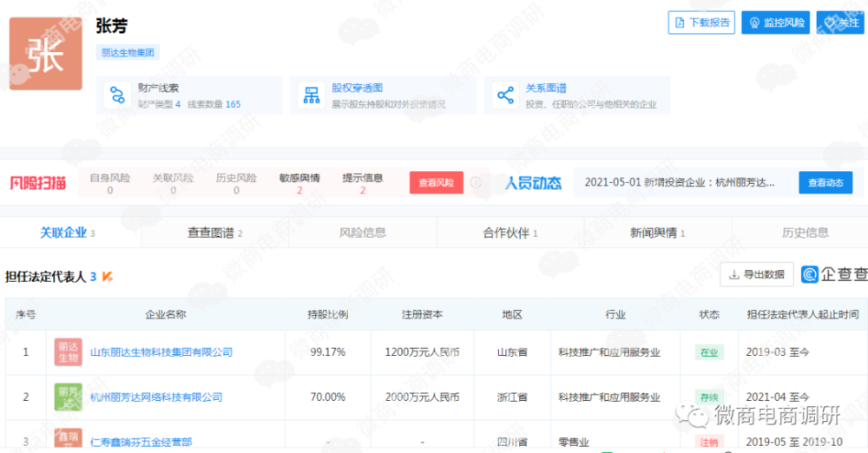Click the 1200万元人民币 capital cell

(422, 352)
